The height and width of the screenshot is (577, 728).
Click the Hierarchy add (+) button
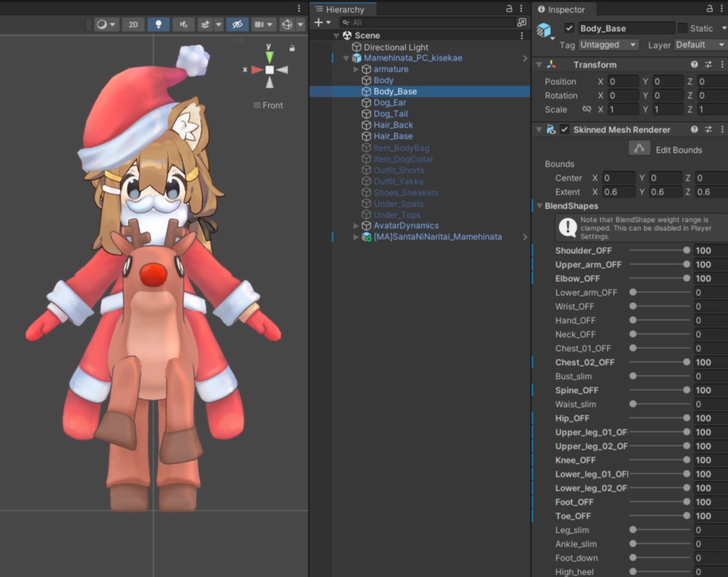click(x=318, y=22)
